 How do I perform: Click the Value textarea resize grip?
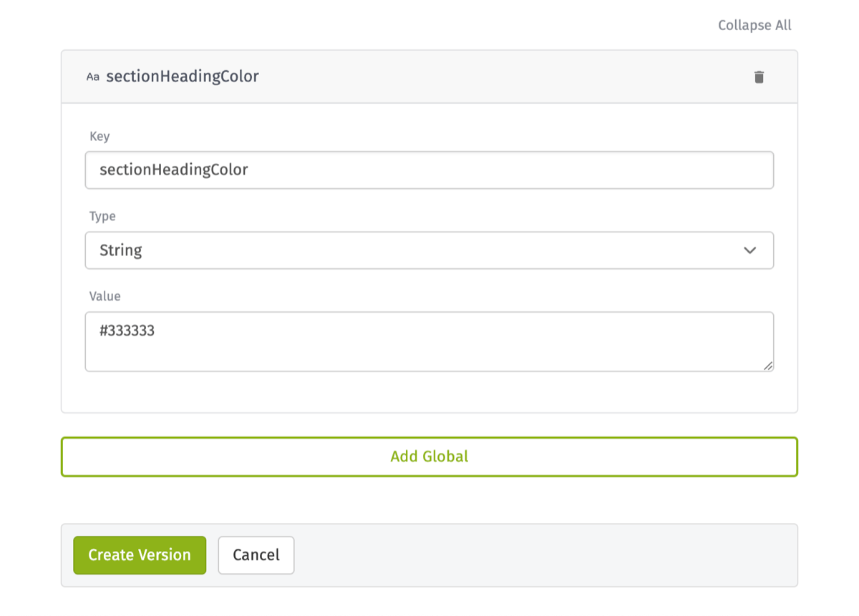tap(767, 365)
